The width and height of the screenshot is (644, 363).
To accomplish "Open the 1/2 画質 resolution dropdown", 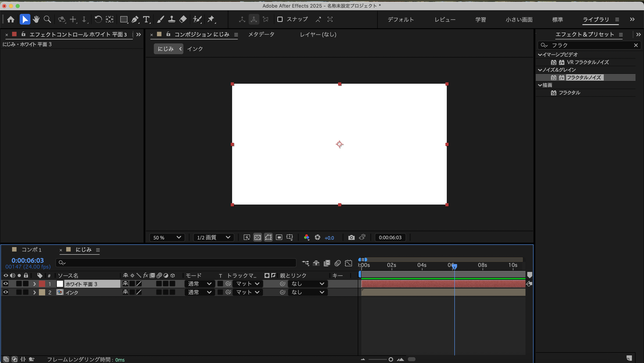I will click(x=213, y=237).
